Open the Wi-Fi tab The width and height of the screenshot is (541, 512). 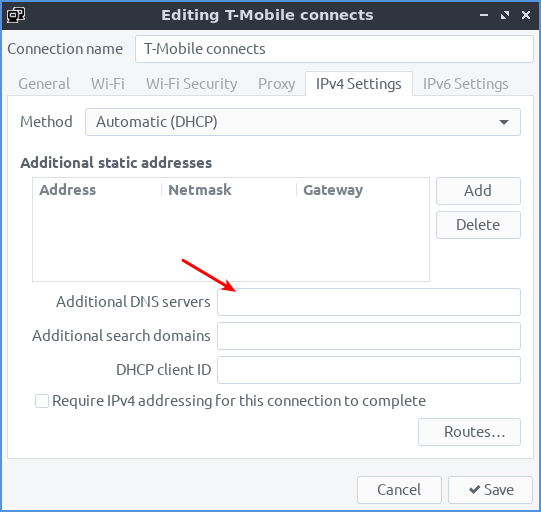108,84
